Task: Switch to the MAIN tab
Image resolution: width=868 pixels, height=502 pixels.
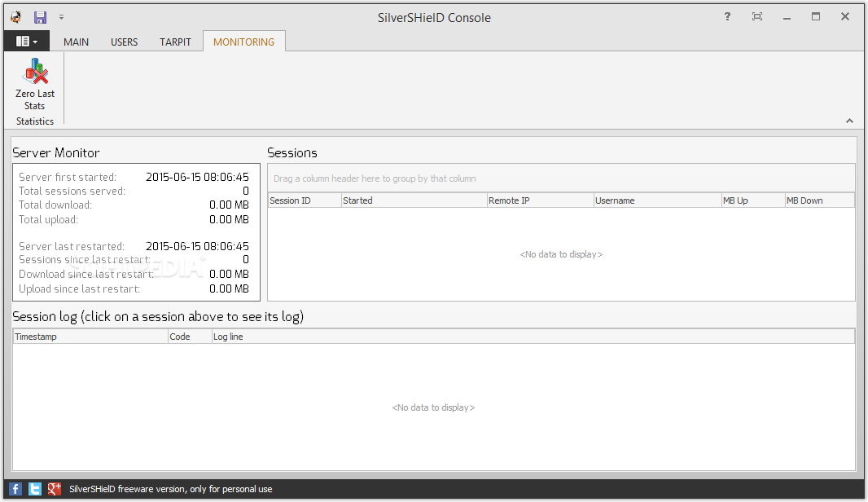Action: (x=76, y=42)
